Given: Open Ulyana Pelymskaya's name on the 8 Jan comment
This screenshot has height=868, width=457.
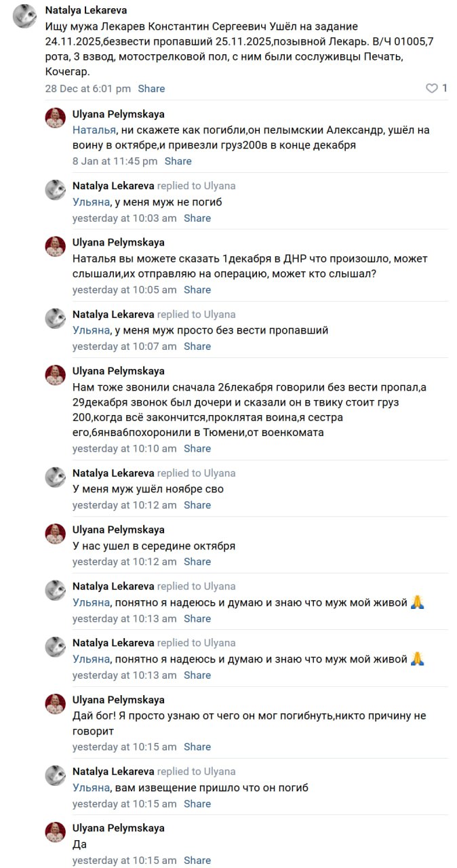Looking at the screenshot, I should (x=118, y=114).
